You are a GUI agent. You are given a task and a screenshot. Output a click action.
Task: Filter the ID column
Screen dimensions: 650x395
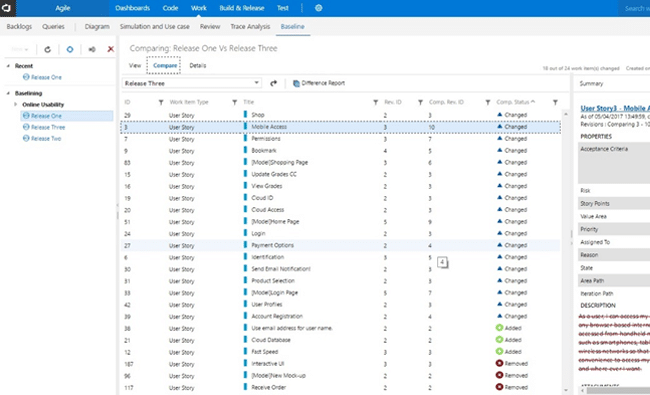[x=161, y=102]
